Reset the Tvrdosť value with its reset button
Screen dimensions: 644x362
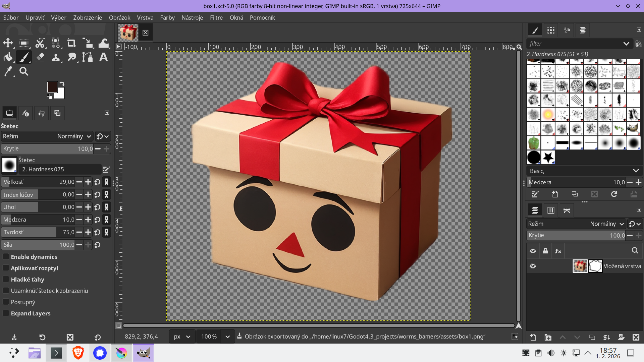pyautogui.click(x=97, y=232)
